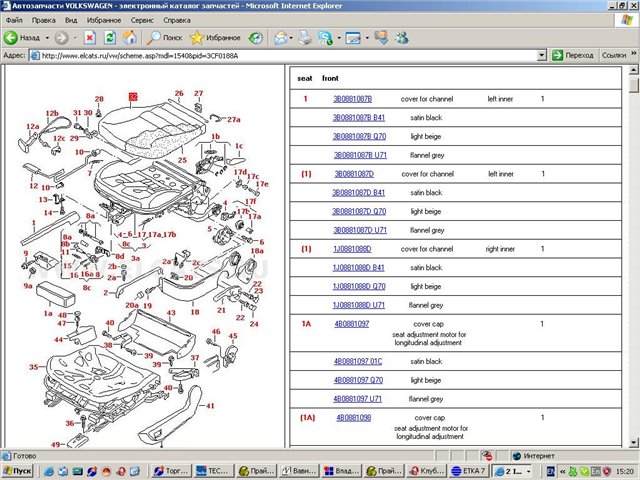Expand the Ссылки links chevron
This screenshot has height=480, width=640.
click(x=633, y=53)
